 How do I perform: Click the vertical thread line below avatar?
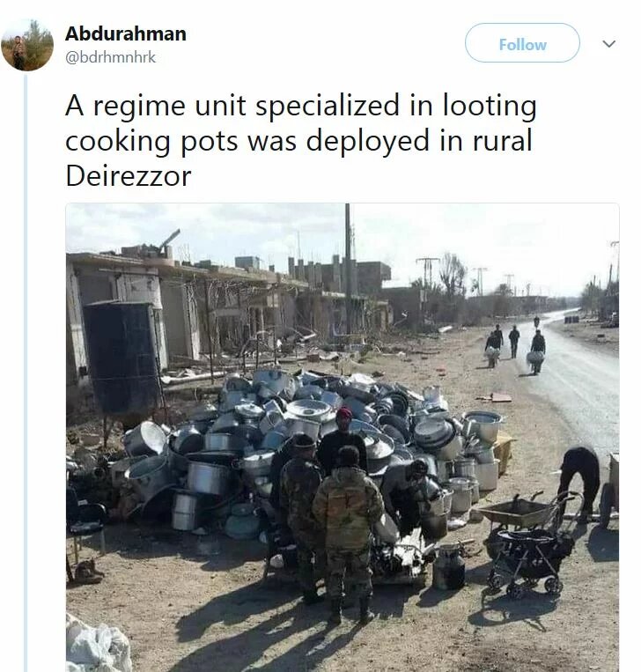pyautogui.click(x=26, y=373)
